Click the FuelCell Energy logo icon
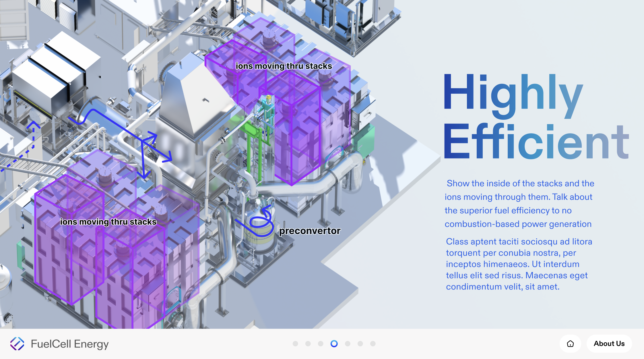This screenshot has height=359, width=644. click(17, 344)
